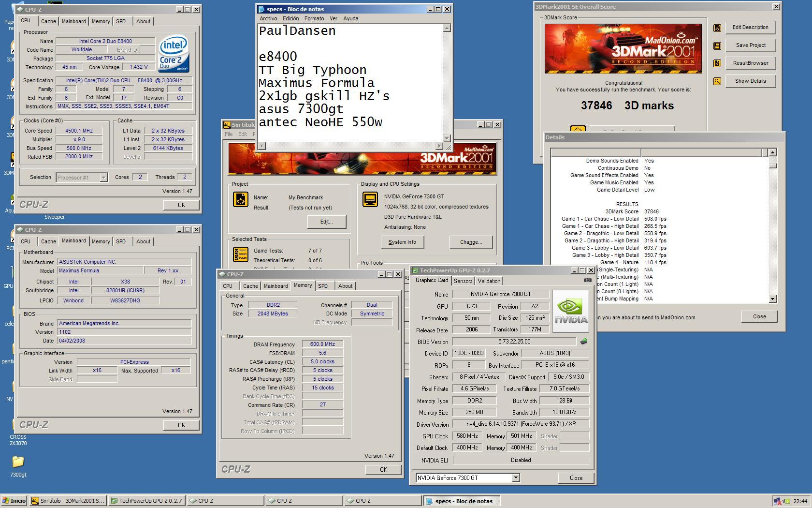This screenshot has height=508, width=812.
Task: Click the Show Details magnifier icon
Action: click(717, 81)
